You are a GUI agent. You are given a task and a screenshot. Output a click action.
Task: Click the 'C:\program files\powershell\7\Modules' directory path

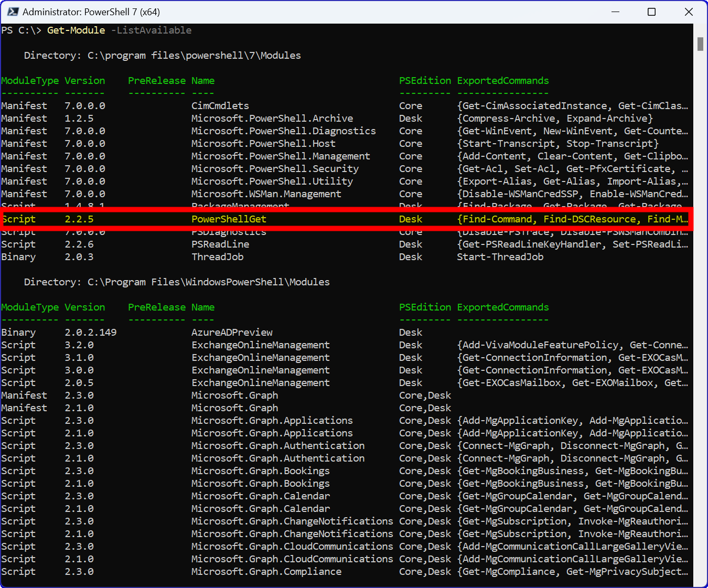[x=194, y=56]
